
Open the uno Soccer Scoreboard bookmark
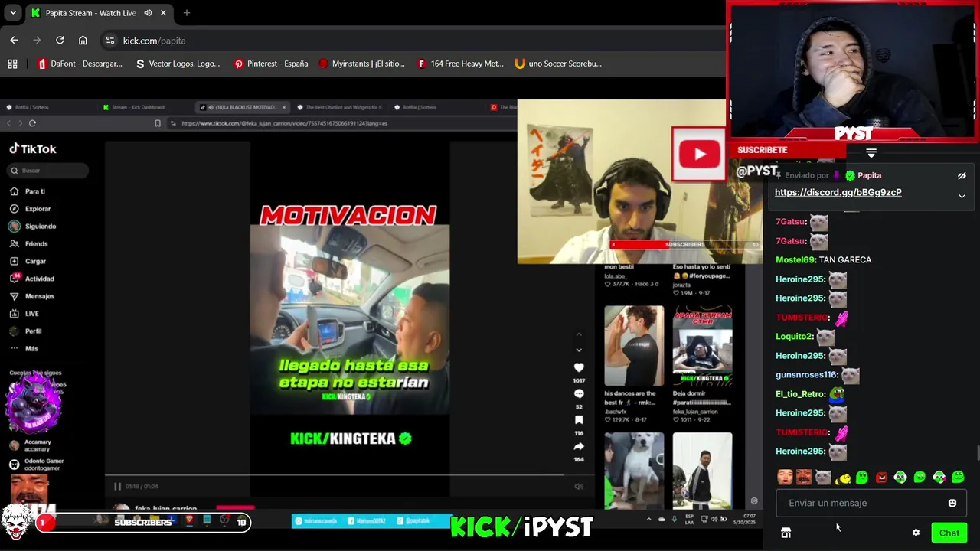558,64
